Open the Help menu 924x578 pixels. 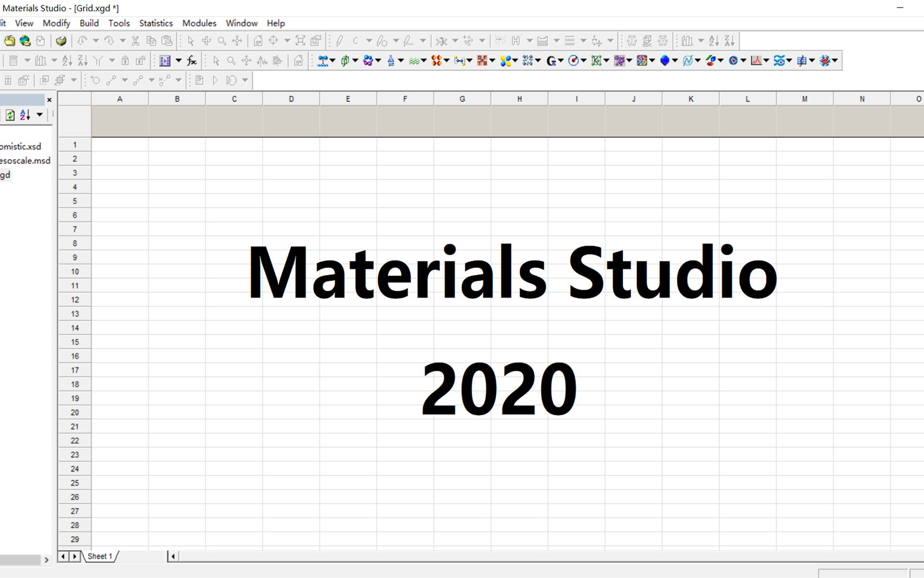pyautogui.click(x=276, y=23)
